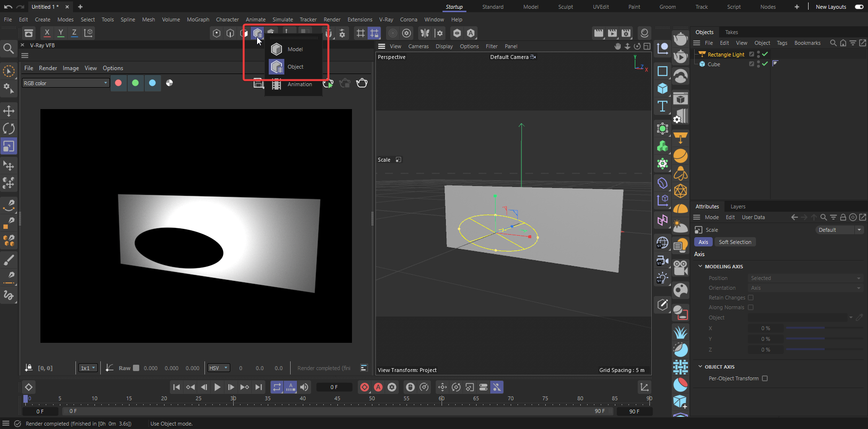Image resolution: width=868 pixels, height=429 pixels.
Task: Toggle Cube enabled checkmark
Action: coord(765,64)
